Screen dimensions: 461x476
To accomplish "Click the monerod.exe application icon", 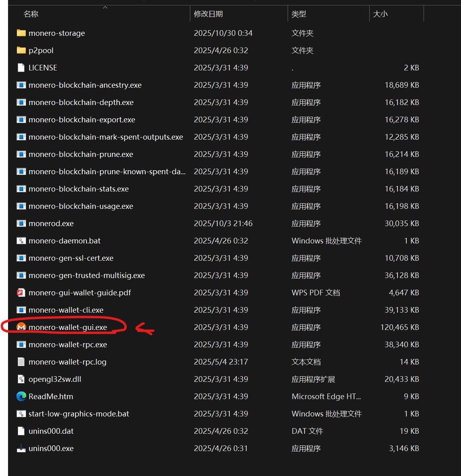I will click(x=21, y=223).
